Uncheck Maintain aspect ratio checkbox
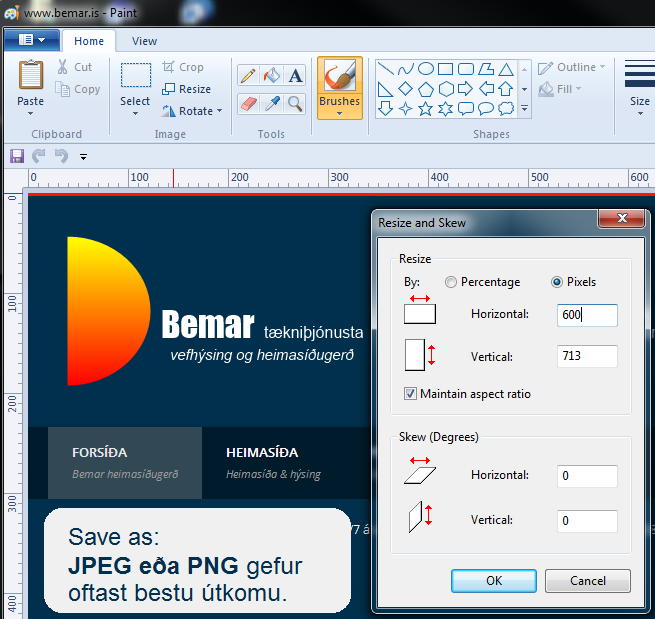655x619 pixels. click(x=411, y=394)
